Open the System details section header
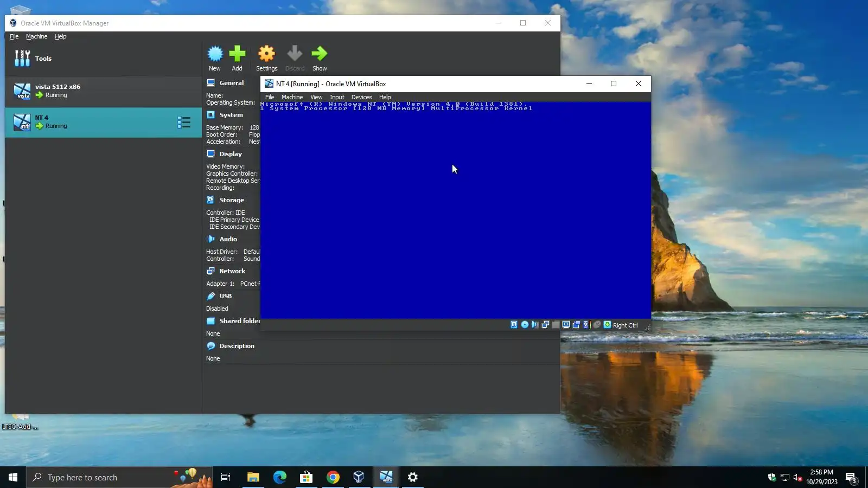The width and height of the screenshot is (868, 488). (x=231, y=115)
